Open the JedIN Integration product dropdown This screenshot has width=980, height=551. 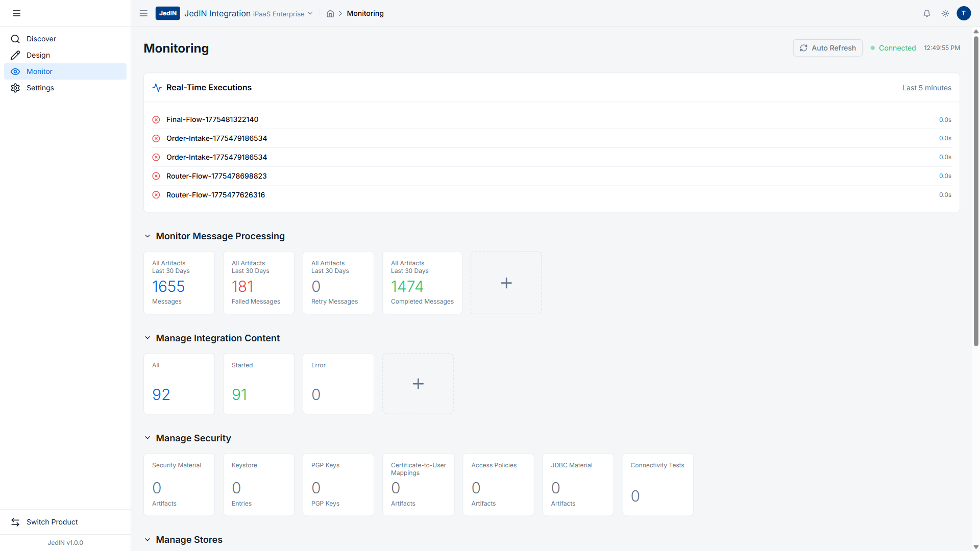click(310, 14)
